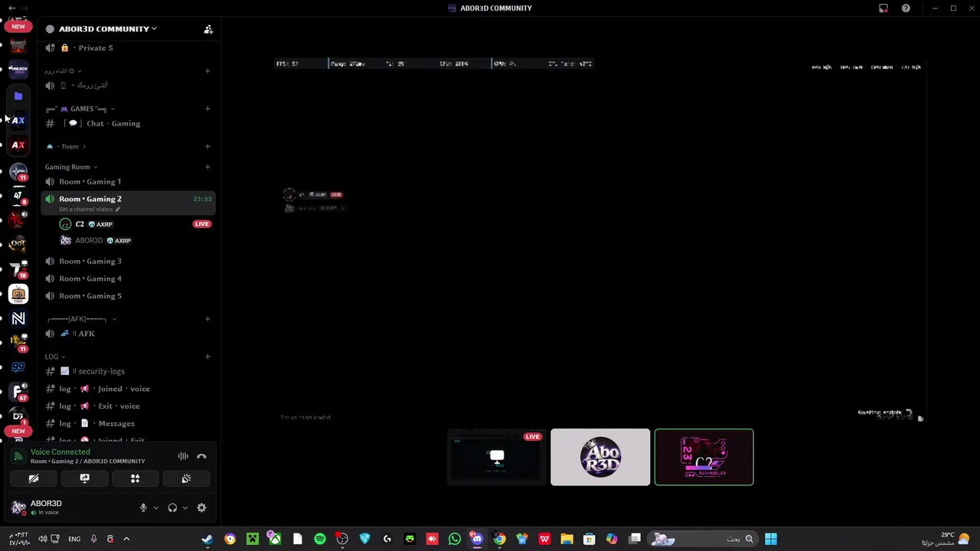
Task: Open the invite people icon beside server name
Action: pyautogui.click(x=208, y=29)
